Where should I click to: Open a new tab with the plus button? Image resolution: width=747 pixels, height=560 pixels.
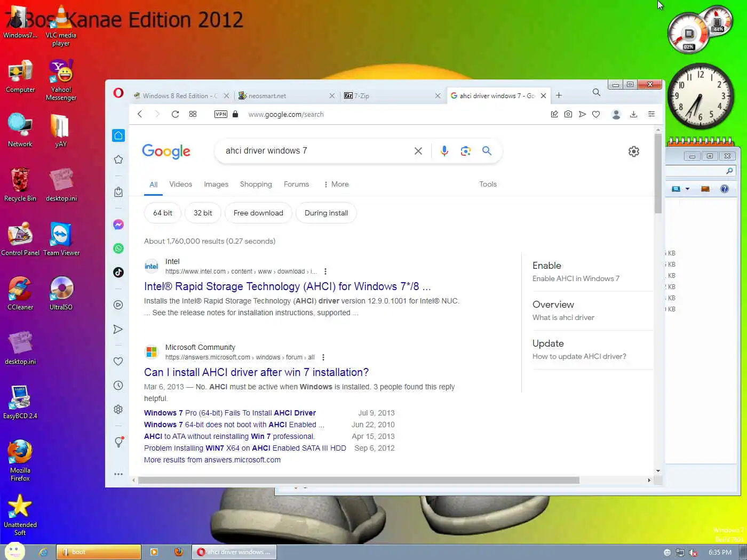click(x=559, y=95)
